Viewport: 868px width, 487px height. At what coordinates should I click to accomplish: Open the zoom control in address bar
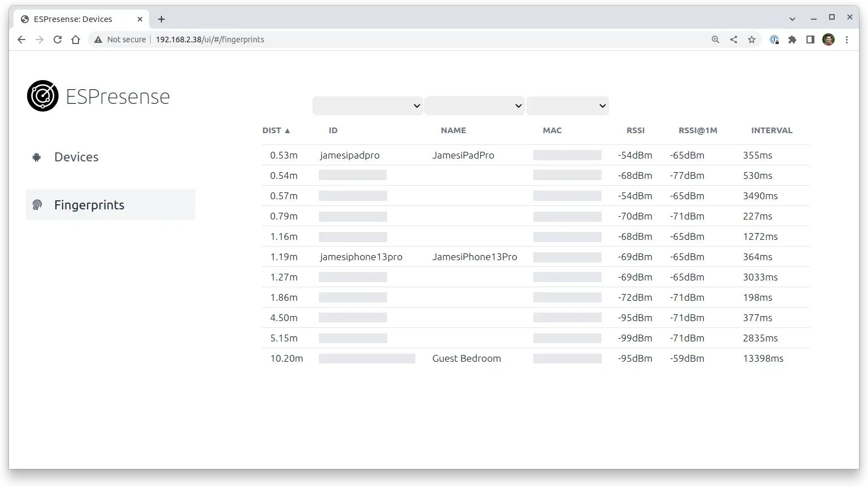(x=716, y=40)
